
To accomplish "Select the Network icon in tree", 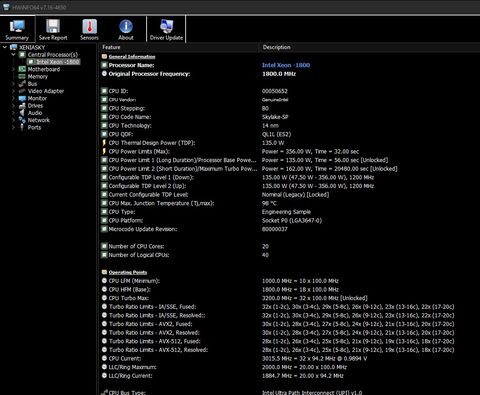I will click(x=22, y=120).
